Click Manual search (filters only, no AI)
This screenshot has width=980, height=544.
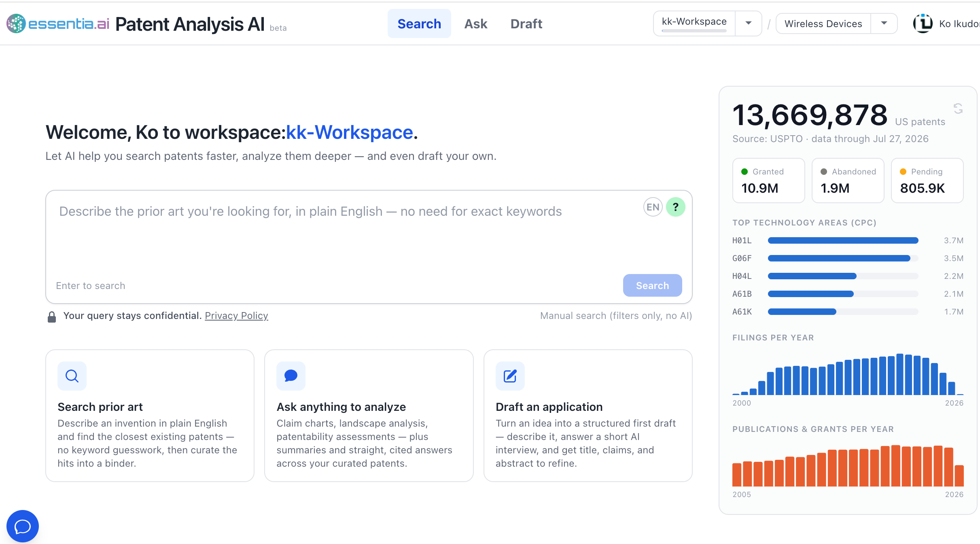[x=616, y=316]
